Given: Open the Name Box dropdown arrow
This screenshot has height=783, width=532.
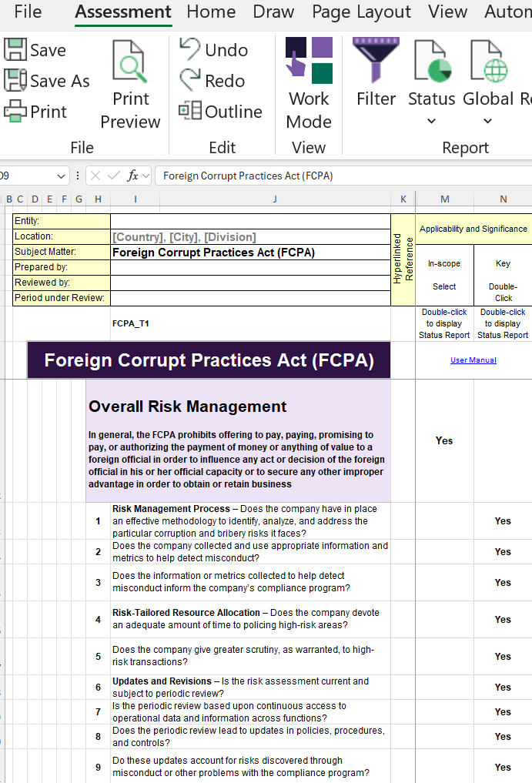Looking at the screenshot, I should point(77,176).
